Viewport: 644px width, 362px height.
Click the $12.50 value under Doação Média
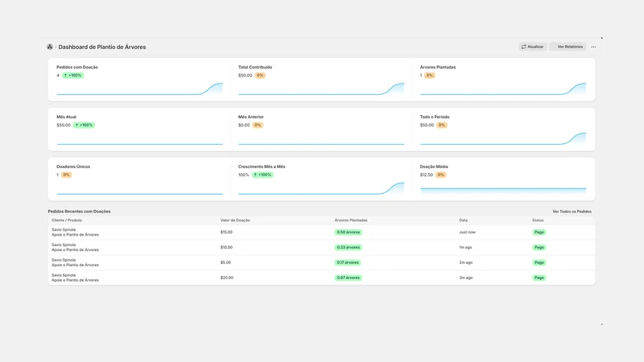427,175
